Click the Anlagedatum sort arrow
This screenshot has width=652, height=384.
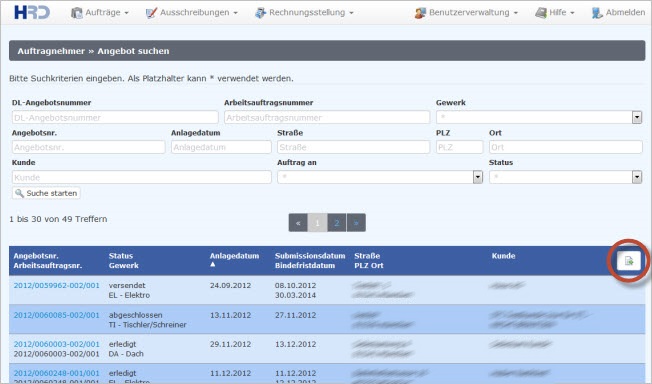coord(213,264)
